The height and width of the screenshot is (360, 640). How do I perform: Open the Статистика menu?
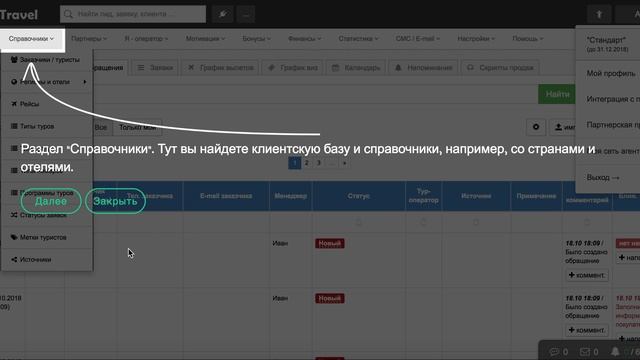[x=358, y=39]
